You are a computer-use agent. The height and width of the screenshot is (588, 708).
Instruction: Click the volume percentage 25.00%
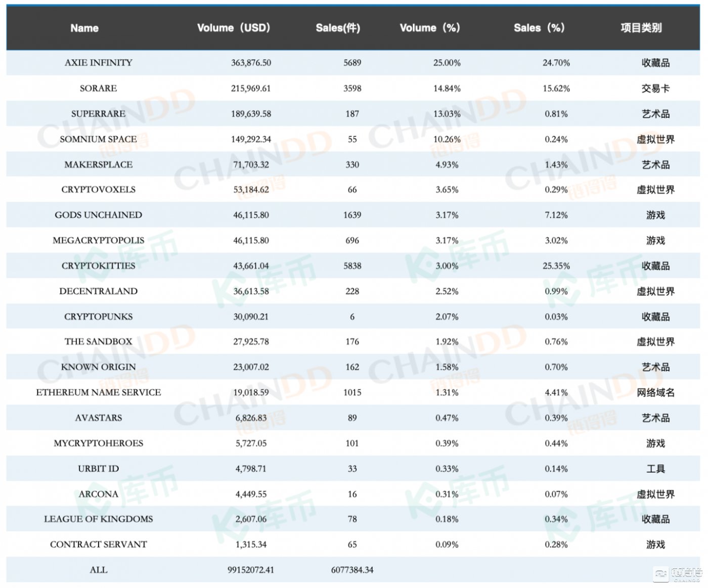447,63
